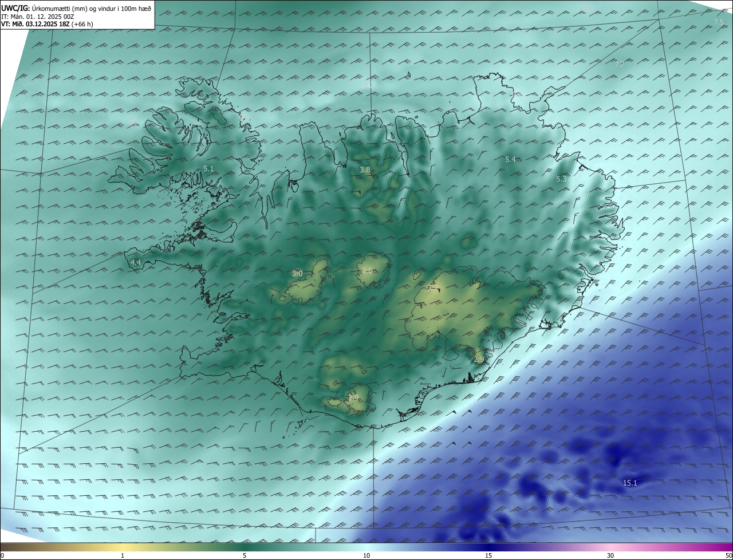Click the colorbar tick label '50'
The width and height of the screenshot is (733, 560).
click(728, 555)
